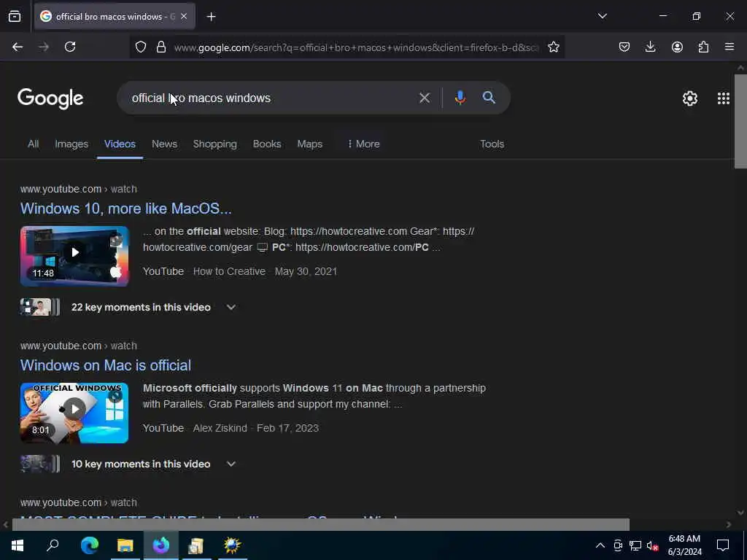Screen dimensions: 747x560
Task: Open tracking protection shield icon
Action: 141,47
